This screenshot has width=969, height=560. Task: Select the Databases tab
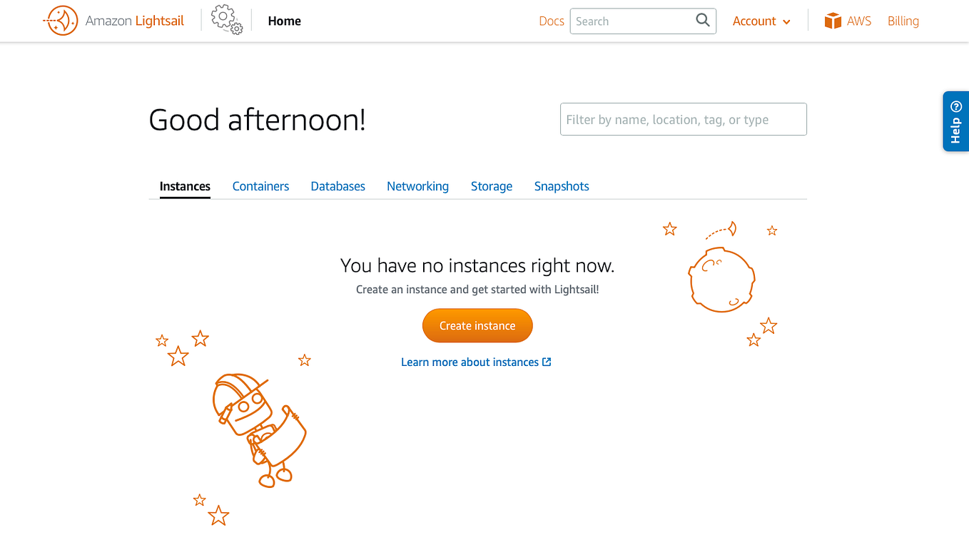(338, 186)
